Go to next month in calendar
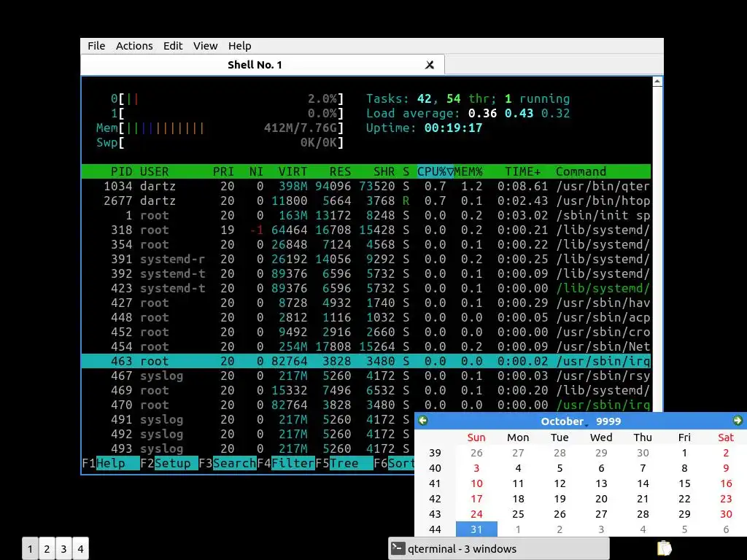 (x=738, y=421)
